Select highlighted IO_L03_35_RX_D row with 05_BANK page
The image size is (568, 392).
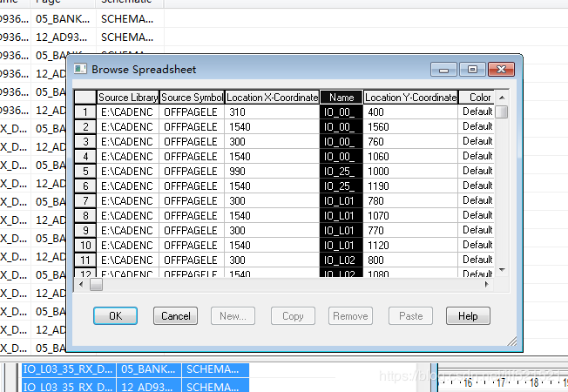(x=136, y=369)
